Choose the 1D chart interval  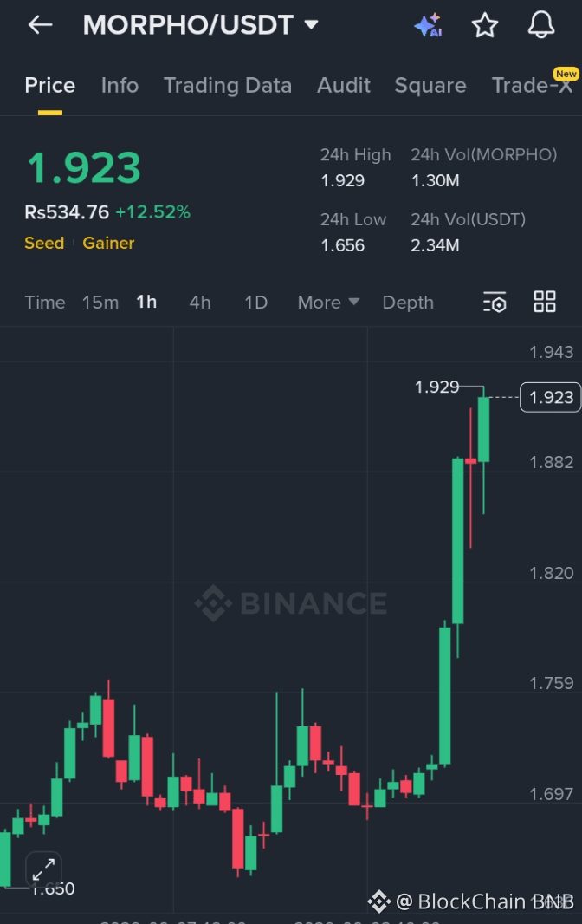[x=255, y=303]
